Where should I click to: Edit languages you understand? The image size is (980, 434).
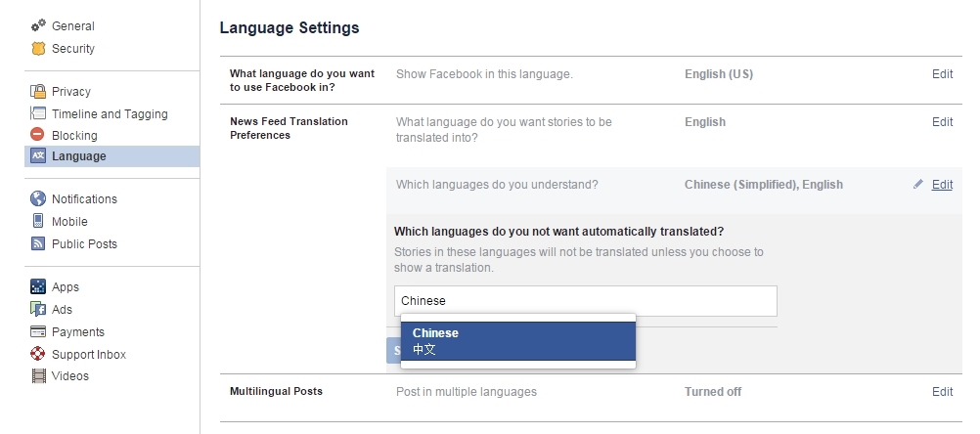pyautogui.click(x=942, y=185)
